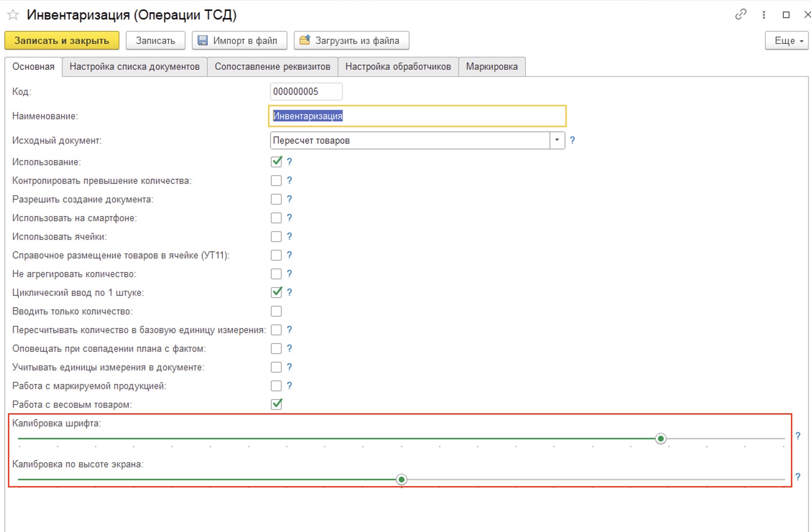
Task: Click help mark next to Использование
Action: [x=289, y=162]
